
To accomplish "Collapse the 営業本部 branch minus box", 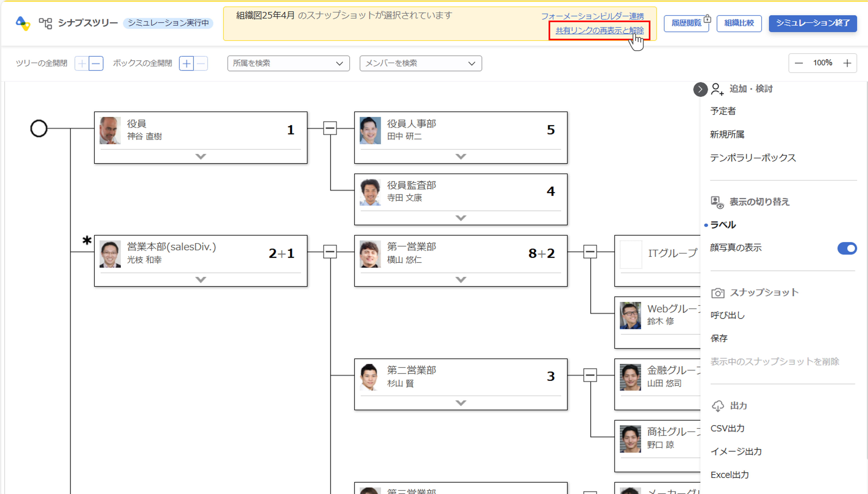I will click(x=330, y=252).
